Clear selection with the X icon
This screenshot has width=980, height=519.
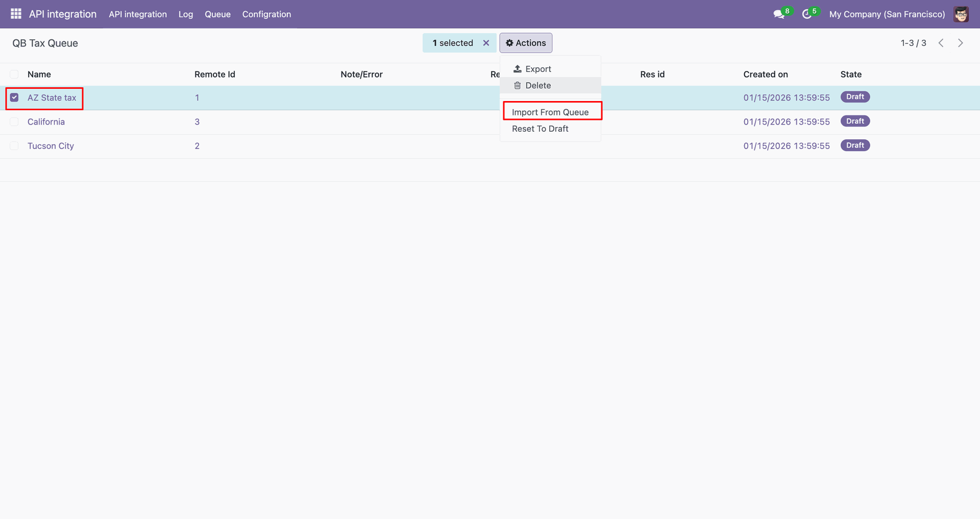point(486,43)
